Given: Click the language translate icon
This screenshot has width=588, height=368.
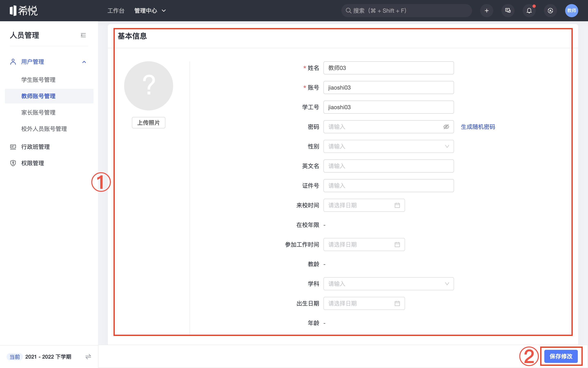Looking at the screenshot, I should coord(550,10).
